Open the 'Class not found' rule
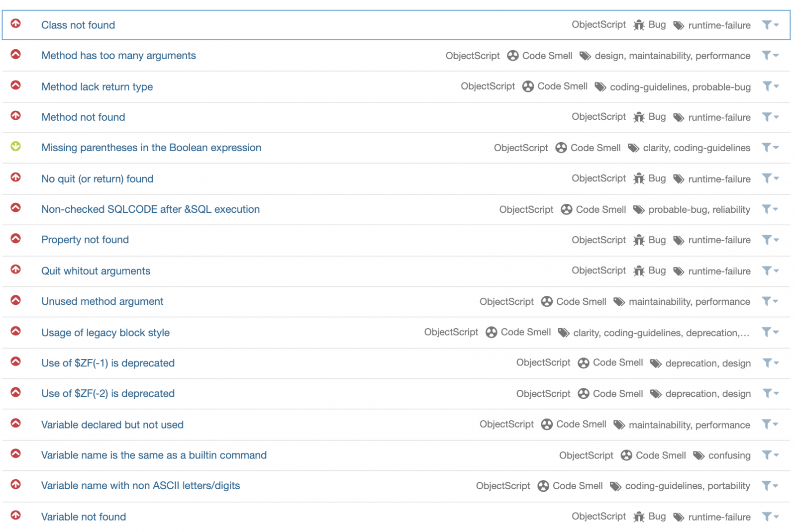The height and width of the screenshot is (532, 796). (78, 25)
